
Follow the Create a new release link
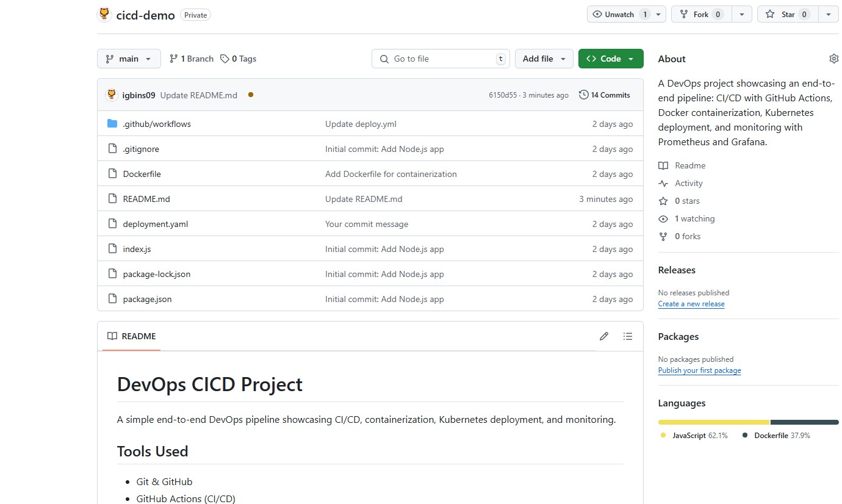(x=691, y=303)
